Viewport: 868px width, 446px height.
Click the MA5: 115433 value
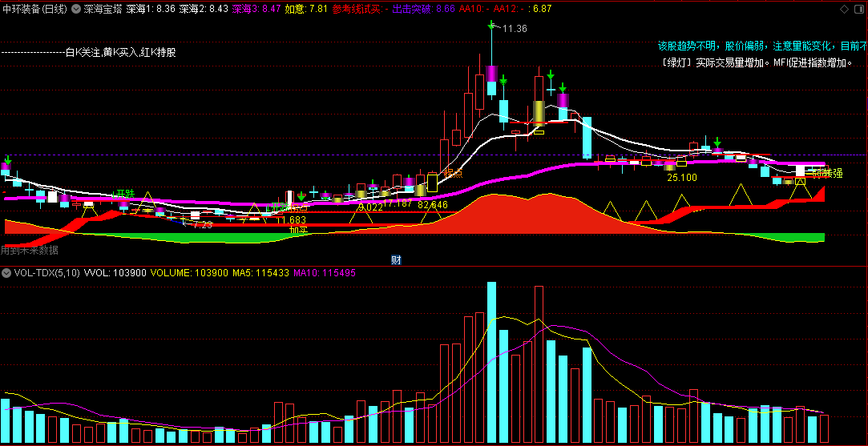(x=260, y=273)
